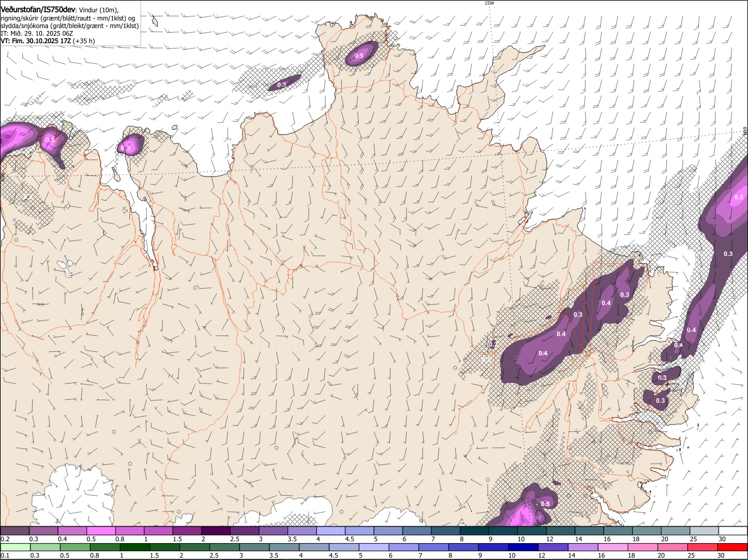Click the valid time 'VT: Fim. 30.10.2025 17Z (+35 h)'
The image size is (748, 560).
point(48,41)
